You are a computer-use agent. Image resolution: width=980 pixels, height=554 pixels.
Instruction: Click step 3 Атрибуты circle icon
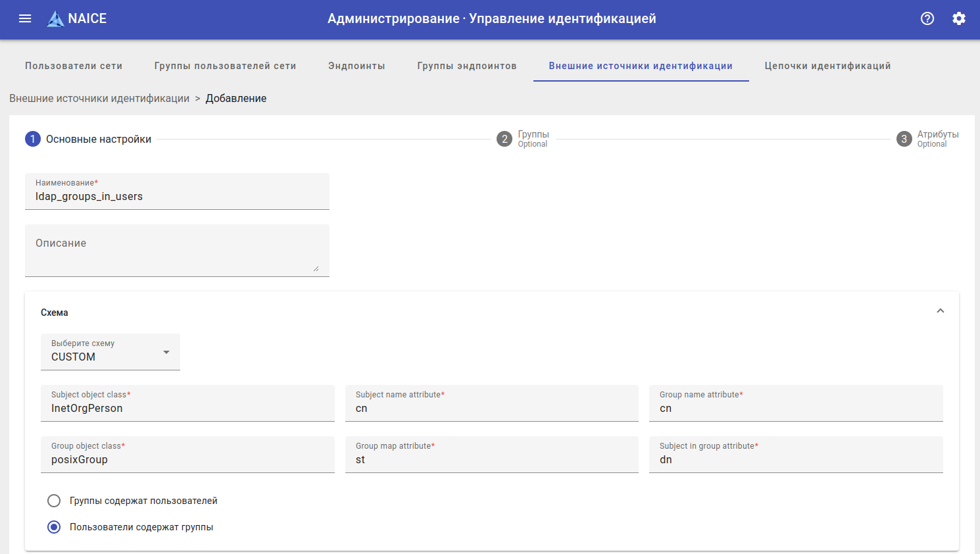tap(904, 139)
